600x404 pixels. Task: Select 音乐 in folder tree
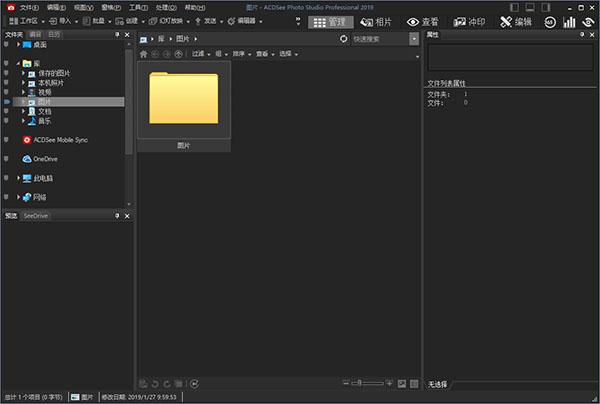pos(44,121)
